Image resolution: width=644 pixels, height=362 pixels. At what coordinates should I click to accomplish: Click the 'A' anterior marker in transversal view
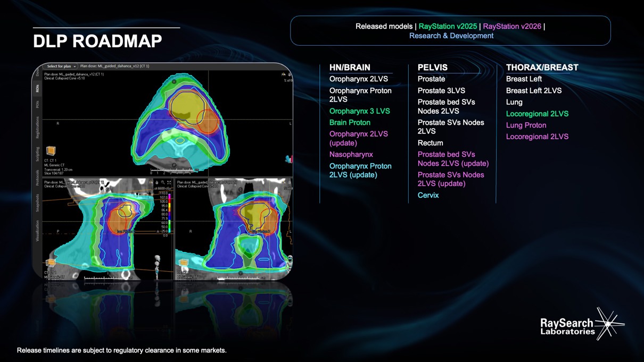(174, 81)
